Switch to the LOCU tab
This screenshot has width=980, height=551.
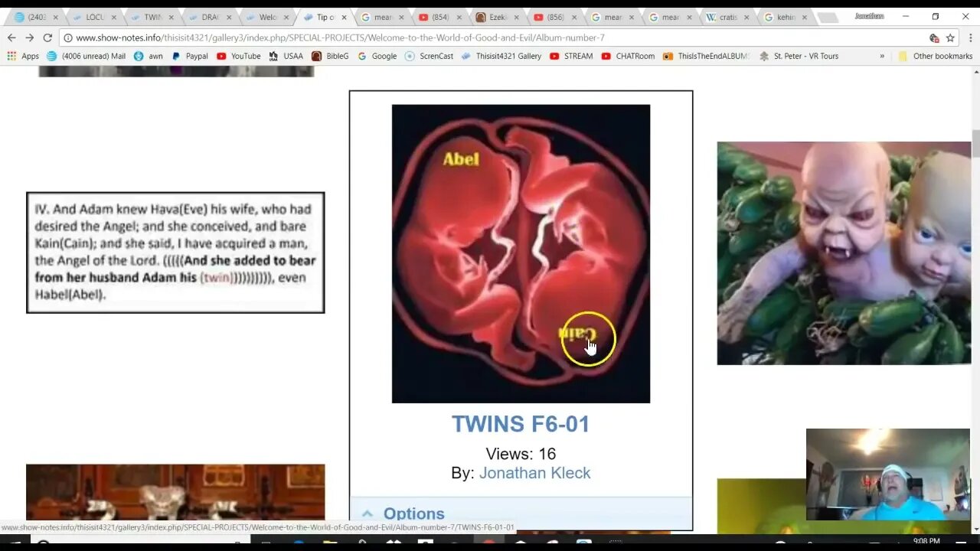pos(92,17)
